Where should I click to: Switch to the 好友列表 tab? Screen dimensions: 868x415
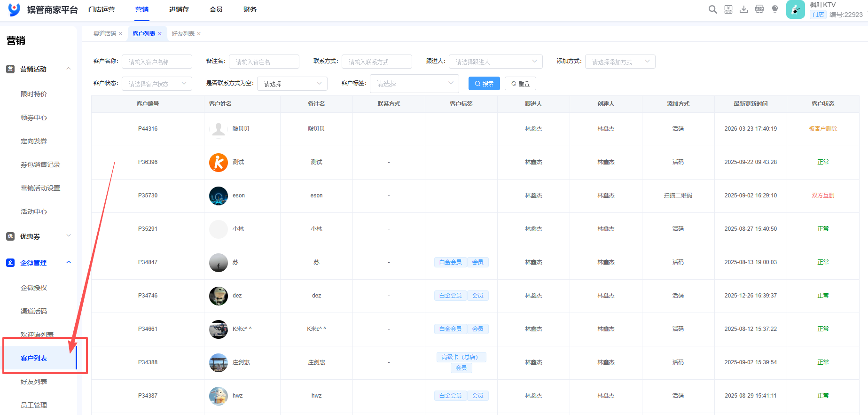183,34
